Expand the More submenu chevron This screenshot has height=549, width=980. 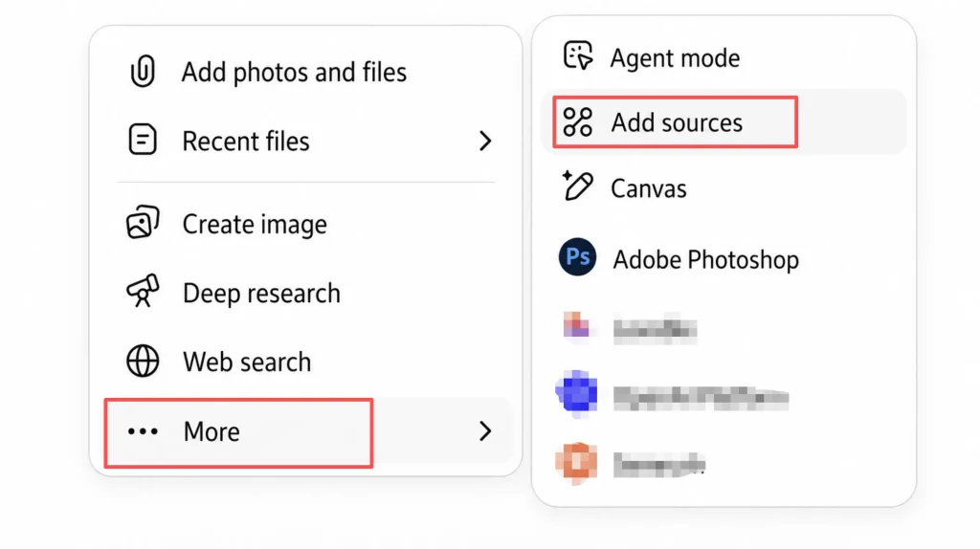pos(485,431)
